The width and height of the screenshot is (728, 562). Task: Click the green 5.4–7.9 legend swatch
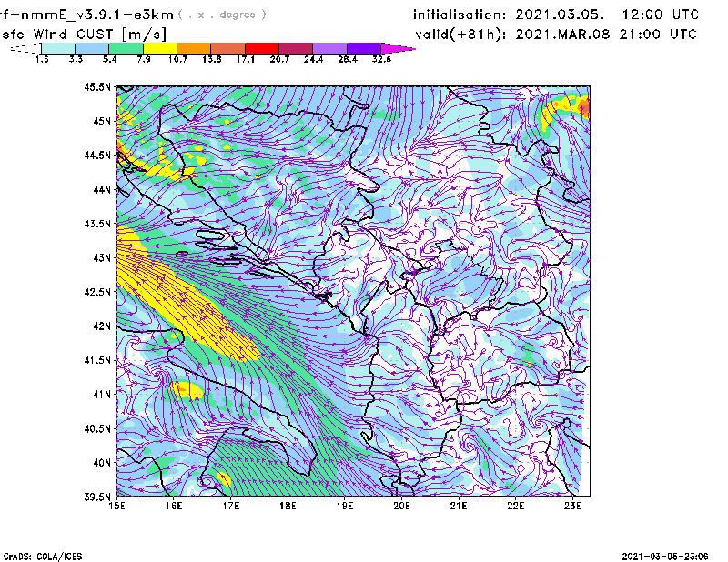[x=126, y=48]
